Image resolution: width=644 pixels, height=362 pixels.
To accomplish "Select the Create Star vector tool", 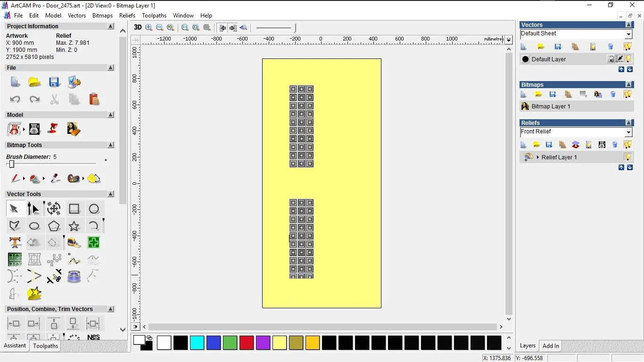I will point(74,226).
